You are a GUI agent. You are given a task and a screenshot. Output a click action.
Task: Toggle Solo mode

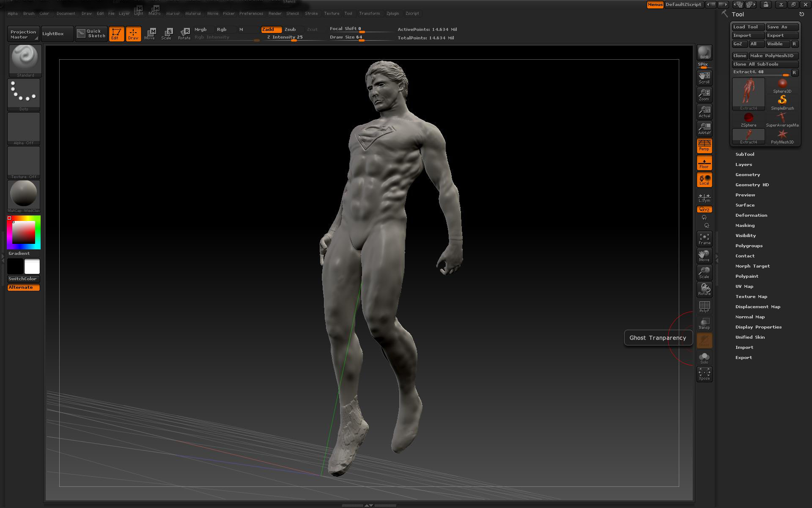coord(704,357)
